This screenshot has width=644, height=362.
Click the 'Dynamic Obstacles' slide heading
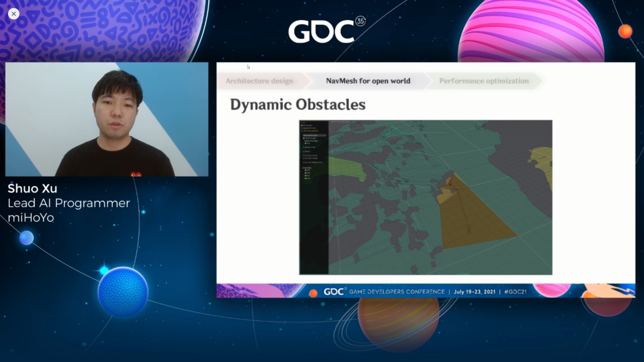tap(298, 105)
